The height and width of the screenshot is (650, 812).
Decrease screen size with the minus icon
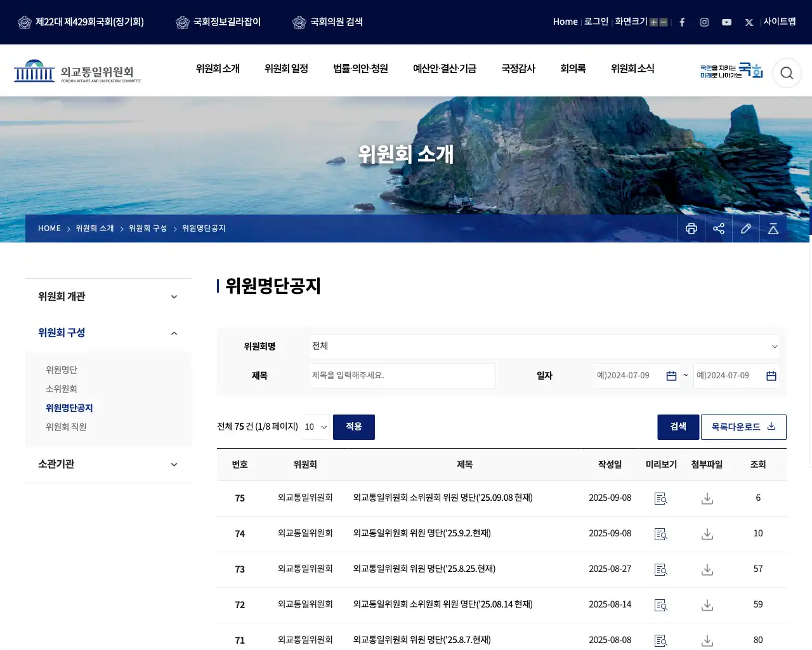664,22
